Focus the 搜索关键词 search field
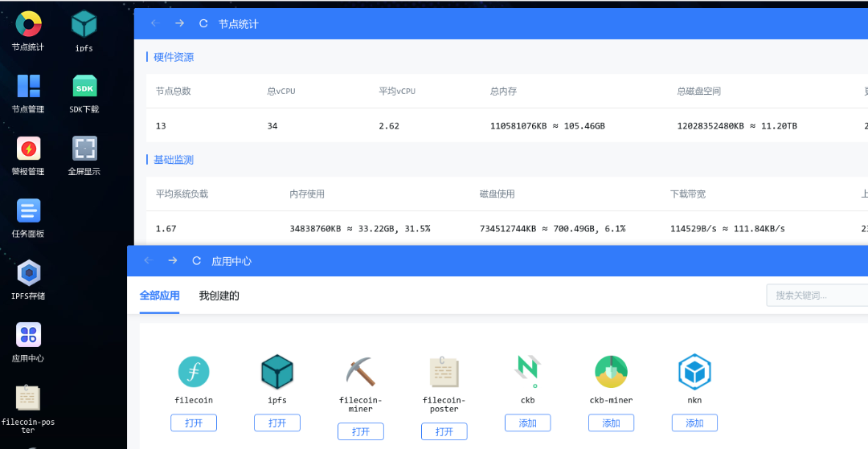868x449 pixels. point(817,296)
